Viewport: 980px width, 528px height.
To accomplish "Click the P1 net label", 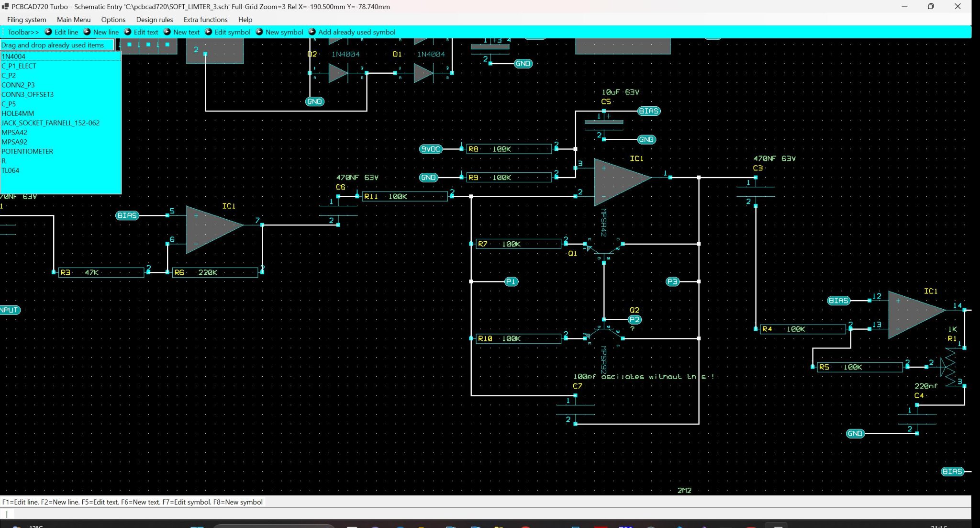I will (511, 282).
